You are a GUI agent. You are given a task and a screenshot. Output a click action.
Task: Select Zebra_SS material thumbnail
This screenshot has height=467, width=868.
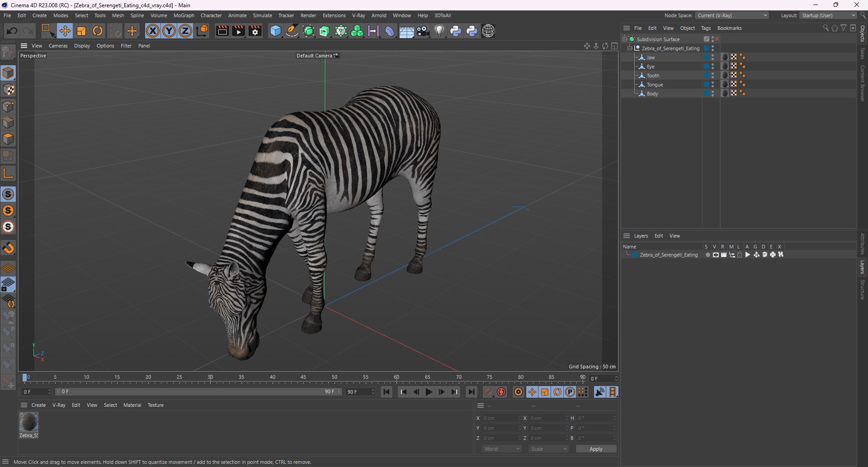click(28, 422)
